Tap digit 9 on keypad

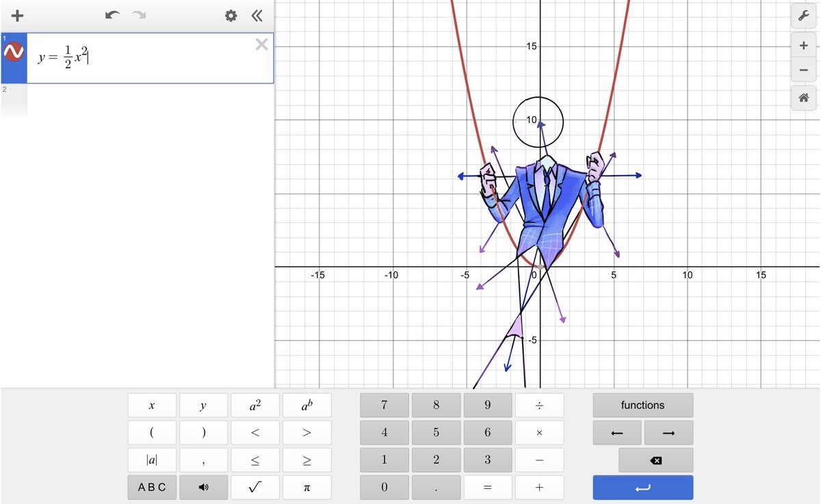[x=488, y=406]
